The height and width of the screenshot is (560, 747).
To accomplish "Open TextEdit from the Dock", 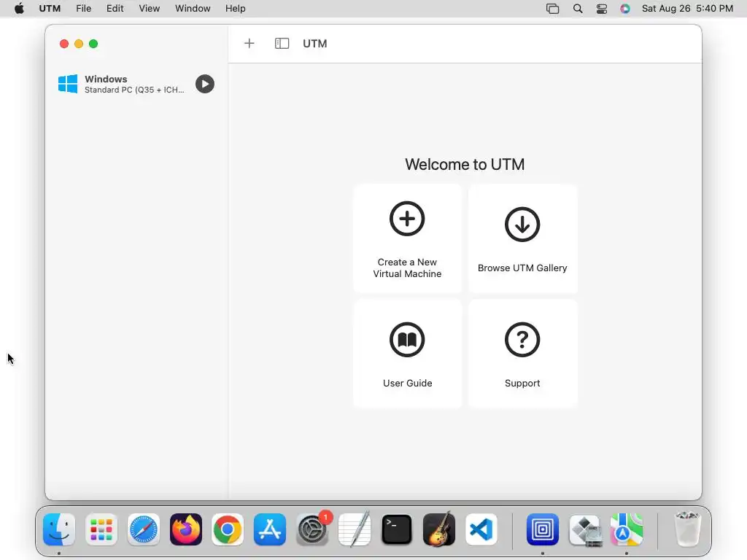I will [x=355, y=529].
